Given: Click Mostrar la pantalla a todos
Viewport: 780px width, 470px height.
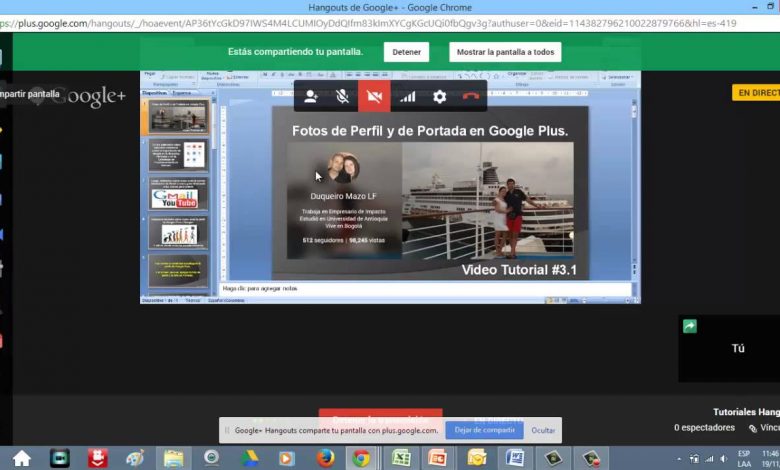Looking at the screenshot, I should tap(505, 52).
